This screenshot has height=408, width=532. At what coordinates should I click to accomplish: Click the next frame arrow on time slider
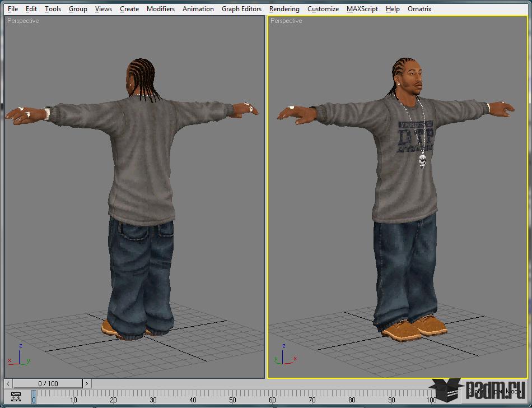(87, 383)
